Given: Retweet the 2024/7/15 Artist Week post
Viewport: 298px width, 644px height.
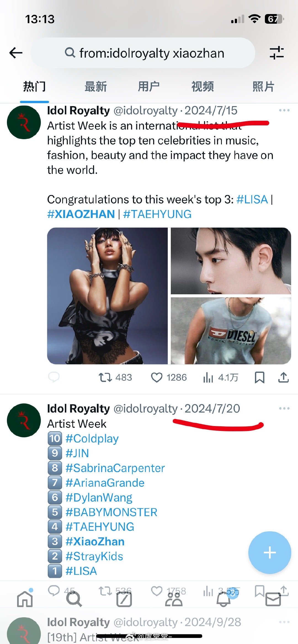Looking at the screenshot, I should click(105, 377).
